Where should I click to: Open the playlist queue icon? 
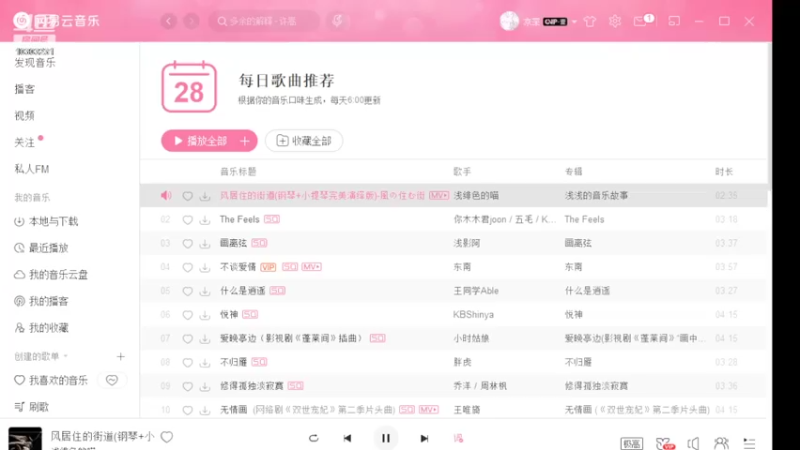click(749, 443)
